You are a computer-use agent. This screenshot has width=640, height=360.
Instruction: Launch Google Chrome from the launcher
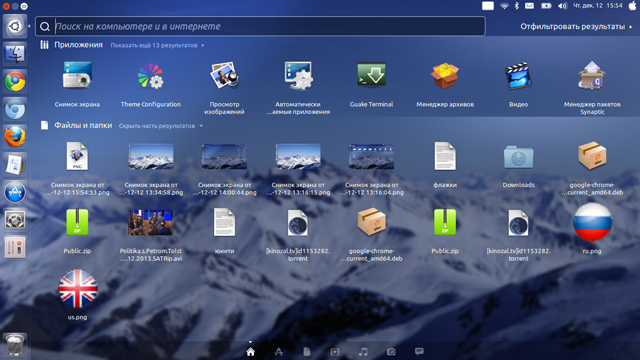(15, 82)
